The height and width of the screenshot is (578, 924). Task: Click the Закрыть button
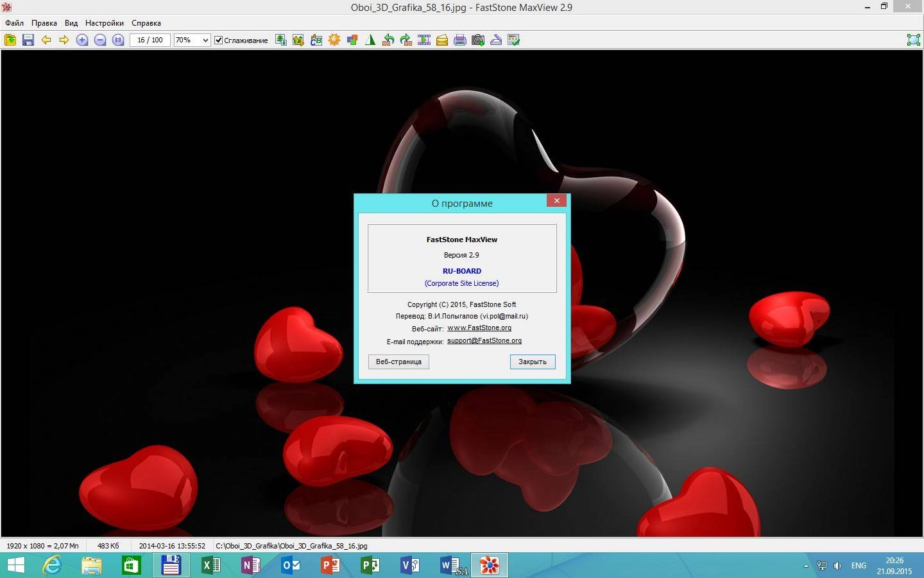click(533, 362)
